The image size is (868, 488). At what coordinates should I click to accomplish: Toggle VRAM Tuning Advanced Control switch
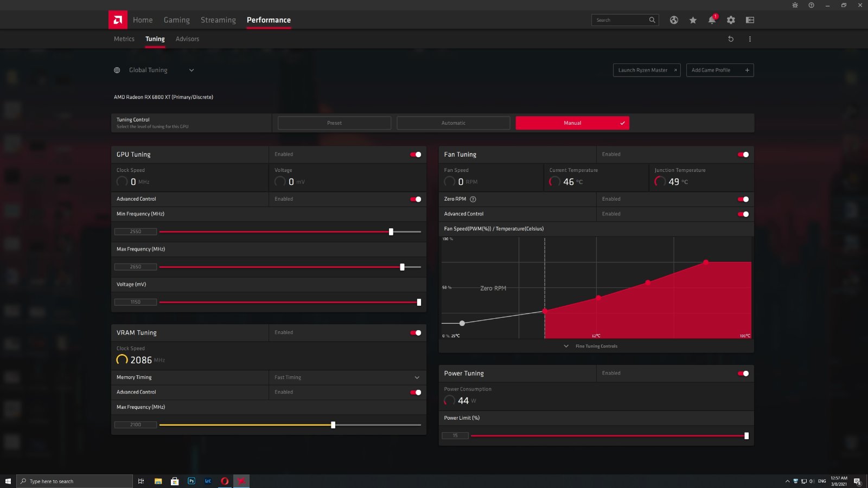pyautogui.click(x=416, y=392)
